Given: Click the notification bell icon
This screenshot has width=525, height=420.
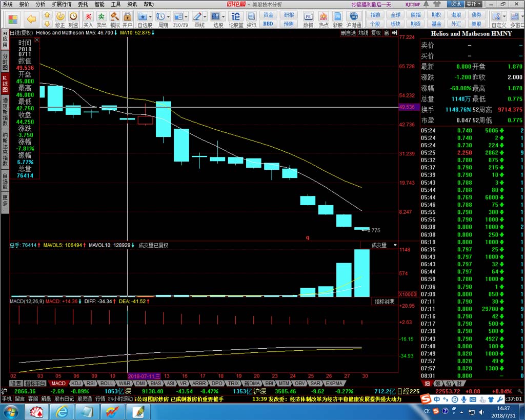Looking at the screenshot, I should tap(426, 4).
